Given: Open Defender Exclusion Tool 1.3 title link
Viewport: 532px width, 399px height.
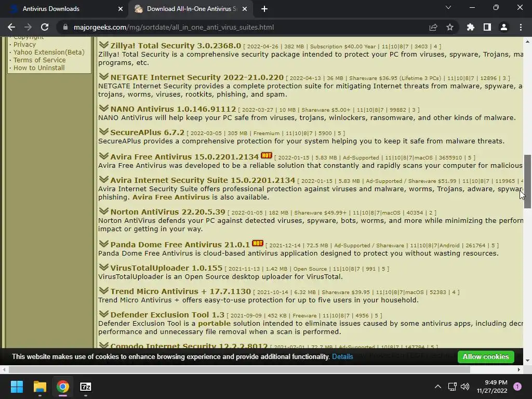Looking at the screenshot, I should (x=167, y=314).
